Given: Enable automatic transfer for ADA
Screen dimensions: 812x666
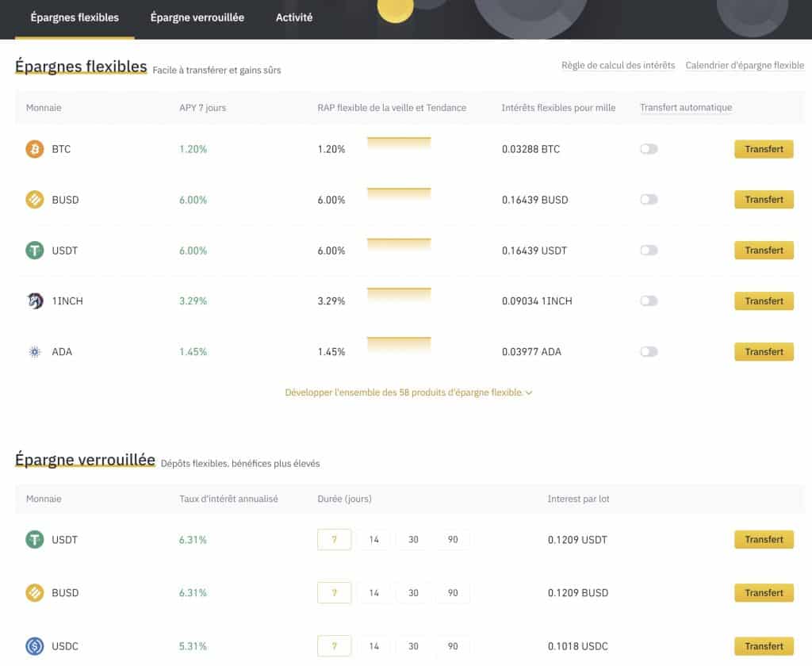Looking at the screenshot, I should 649,352.
